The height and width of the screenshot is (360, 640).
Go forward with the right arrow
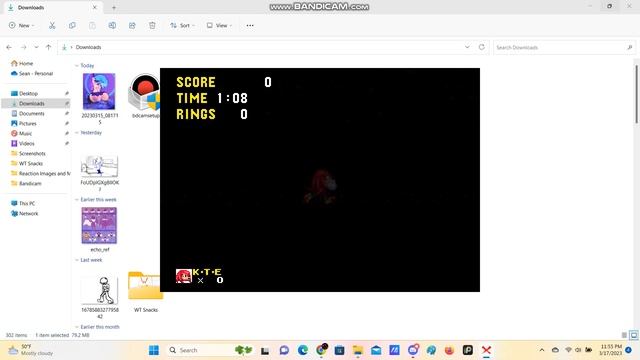click(24, 47)
